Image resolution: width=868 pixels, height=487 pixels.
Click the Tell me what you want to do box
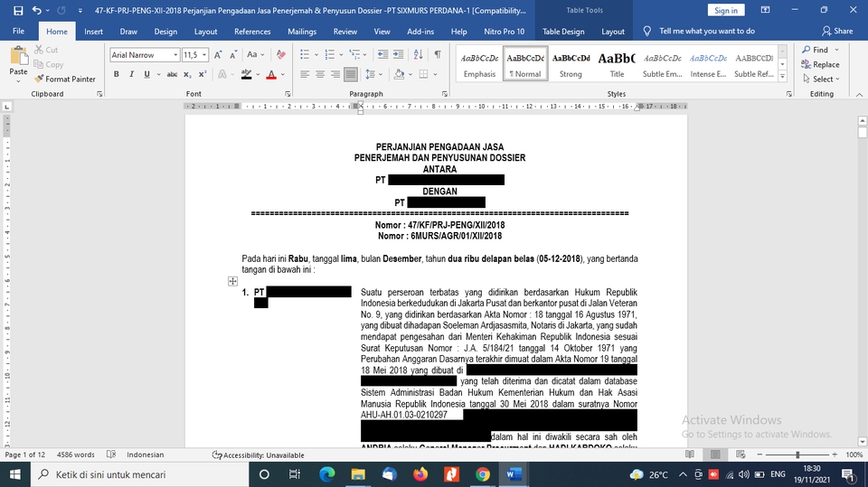pos(706,31)
